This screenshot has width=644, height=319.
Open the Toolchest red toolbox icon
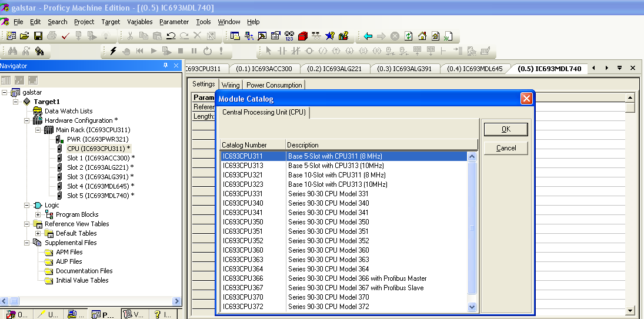(x=303, y=36)
